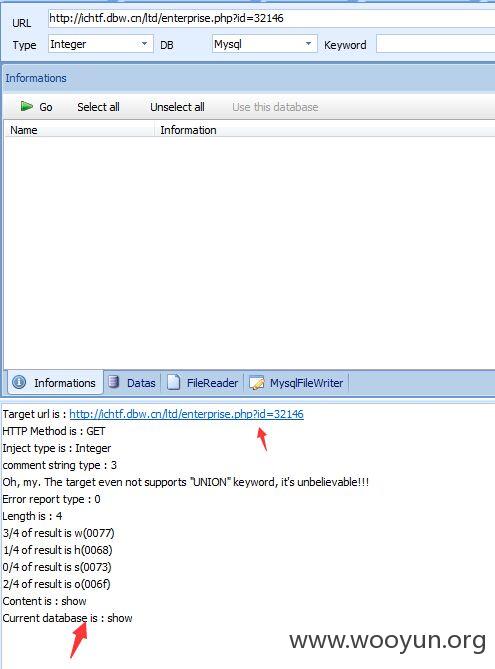Select log line 'Error report type : 0'
Image resolution: width=495 pixels, height=669 pixels.
[51, 499]
